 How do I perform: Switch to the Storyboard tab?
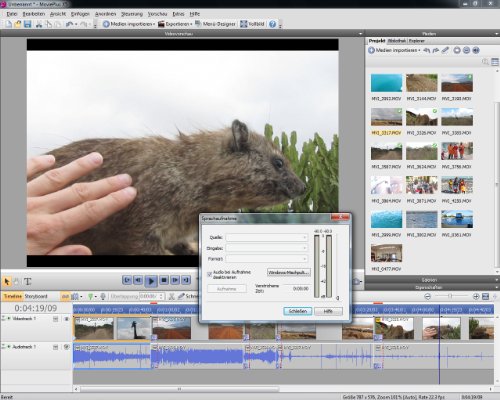[x=36, y=296]
